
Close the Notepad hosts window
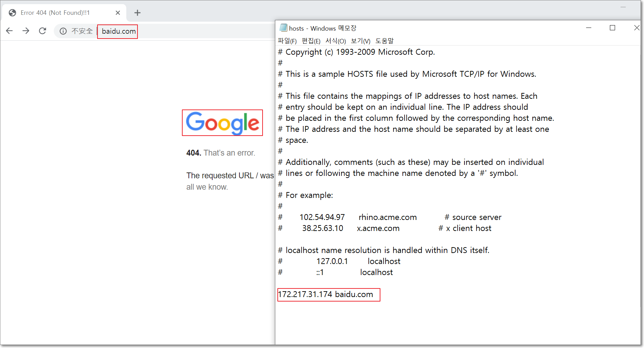(636, 28)
